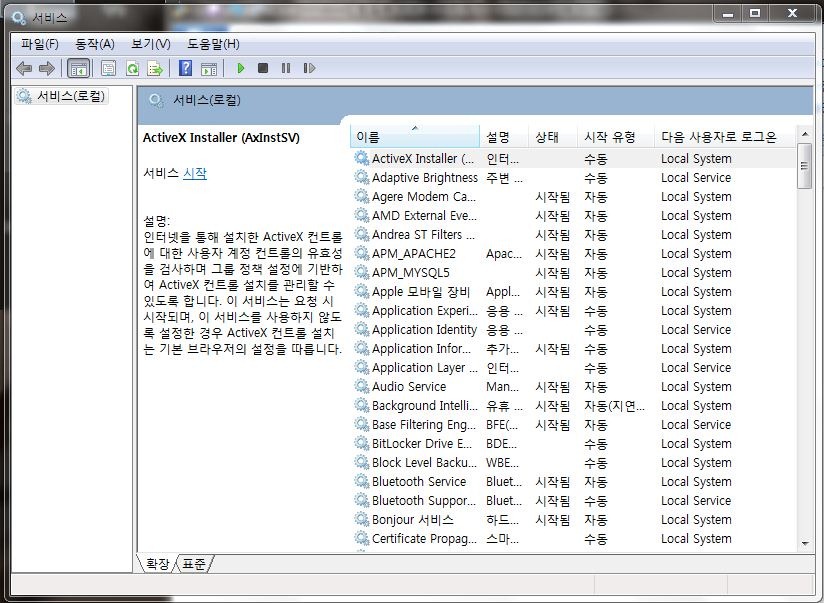Click gear icon of Base Filtering Eng... row

[x=362, y=424]
